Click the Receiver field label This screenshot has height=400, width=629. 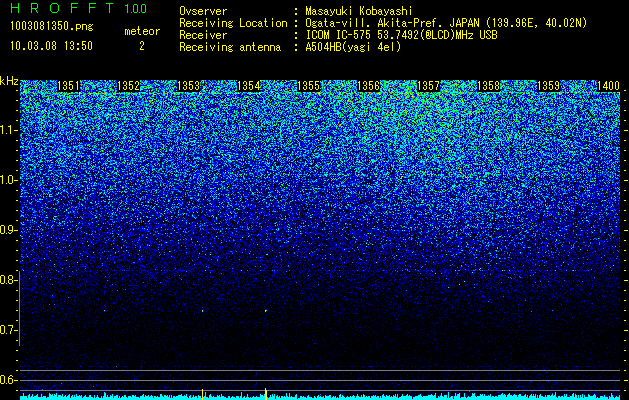pyautogui.click(x=203, y=35)
